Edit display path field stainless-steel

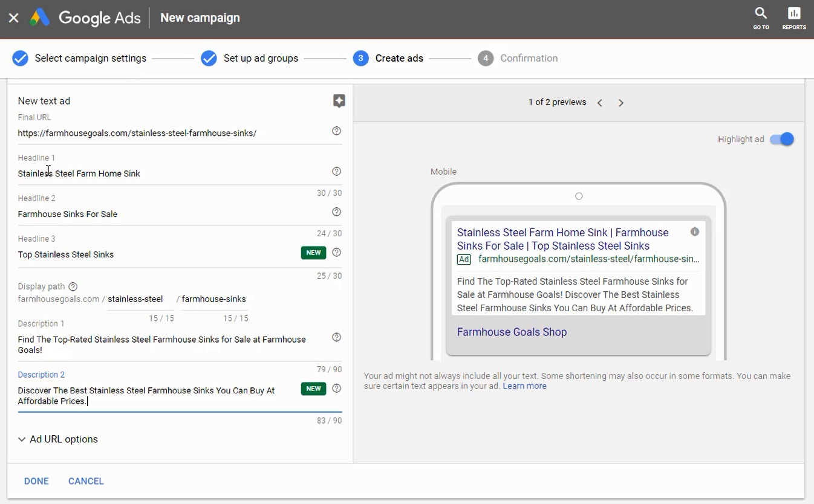tap(141, 299)
